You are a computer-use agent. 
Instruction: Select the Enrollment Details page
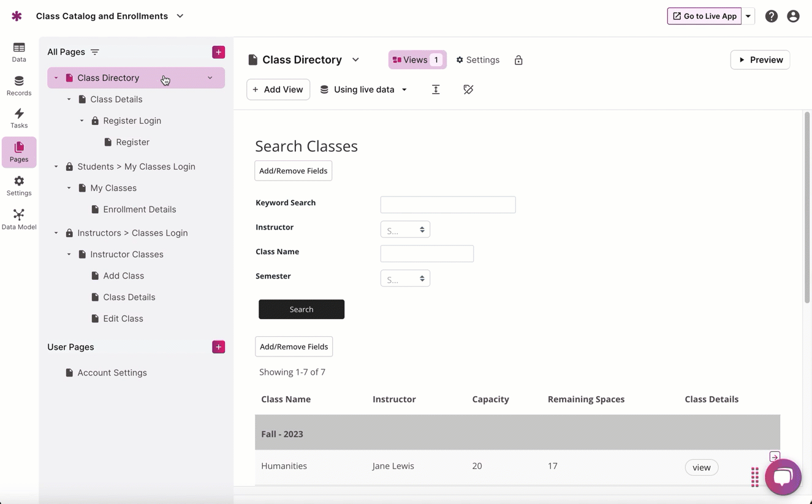tap(139, 209)
